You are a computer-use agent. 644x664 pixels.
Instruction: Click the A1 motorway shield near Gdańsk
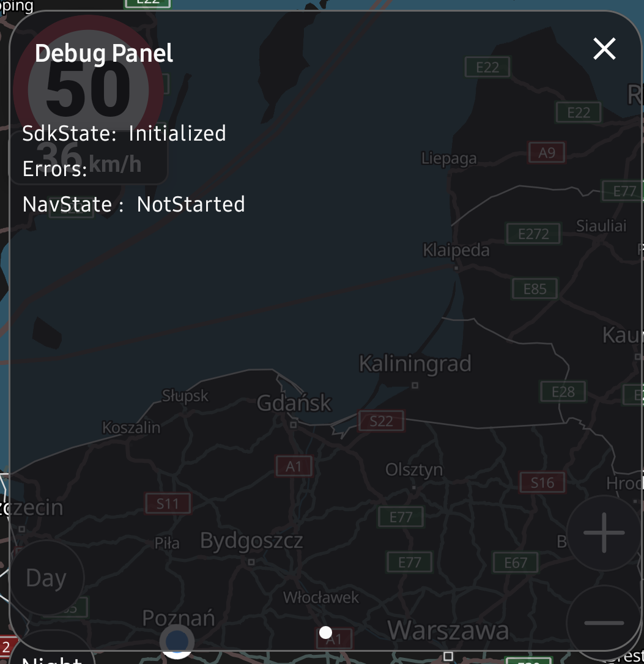tap(294, 466)
